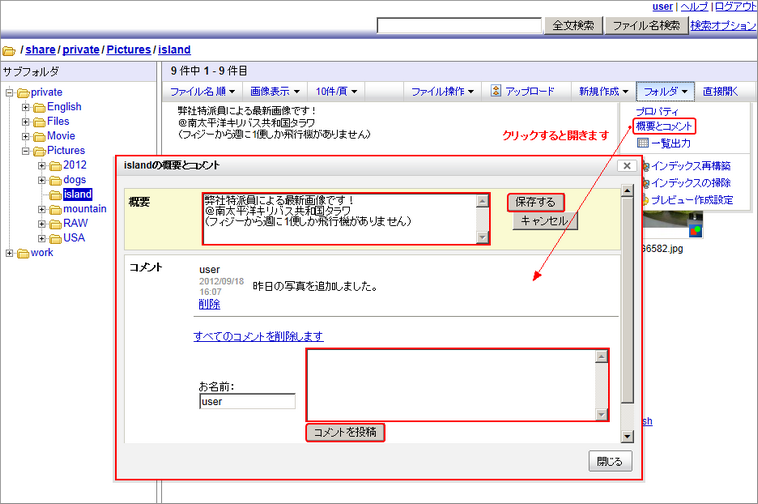Expand the work folder tree node
This screenshot has width=758, height=504.
pos(10,252)
